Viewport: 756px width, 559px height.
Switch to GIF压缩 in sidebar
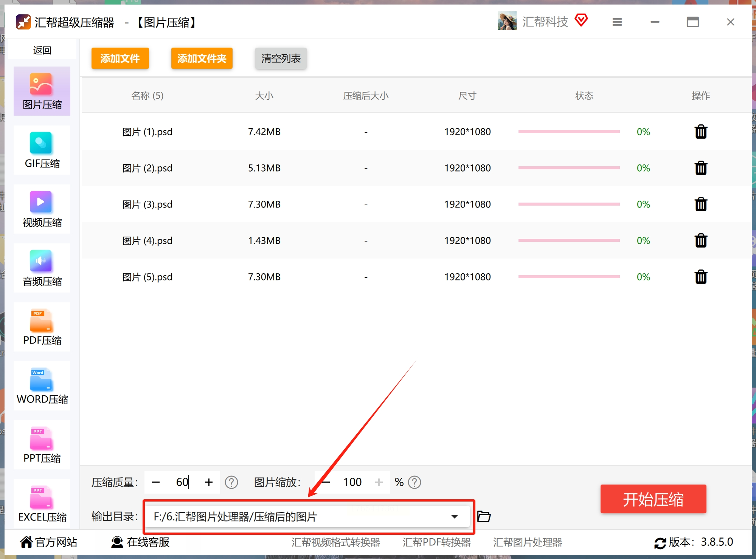click(42, 150)
